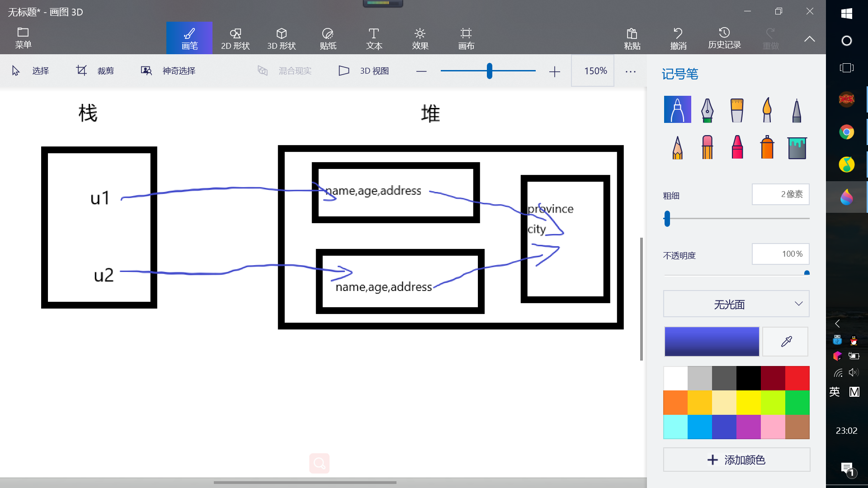Click the Undo button
The image size is (868, 488).
(x=678, y=38)
